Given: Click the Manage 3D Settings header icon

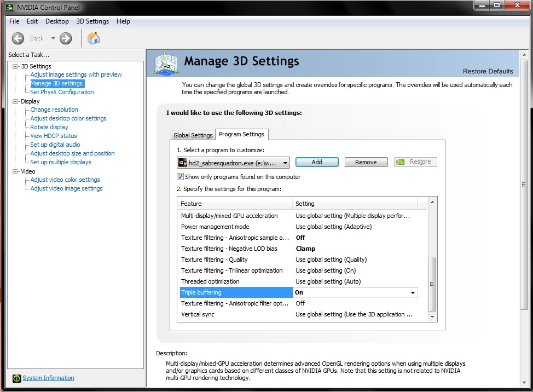Looking at the screenshot, I should (x=166, y=63).
